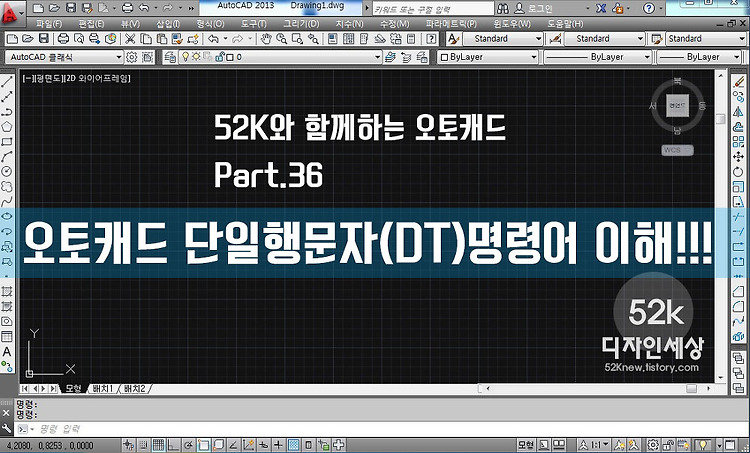Screen dimensions: 750x453
Task: Click the Autodesk Exchange X icon
Action: click(x=601, y=8)
